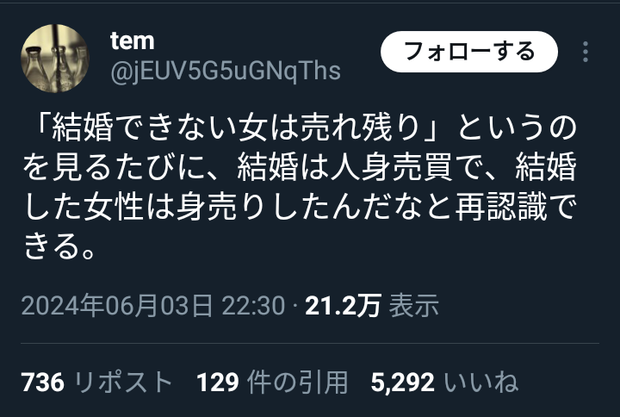Click the 21.2万 view count number
Screen dimensions: 620x417
point(343,306)
